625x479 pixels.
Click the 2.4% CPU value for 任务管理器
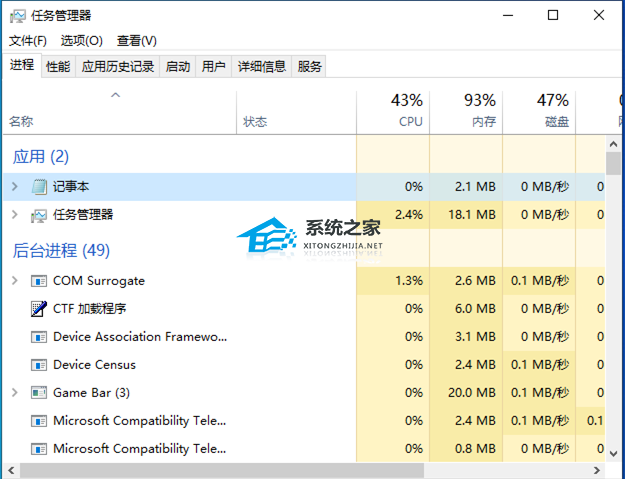[x=409, y=215]
